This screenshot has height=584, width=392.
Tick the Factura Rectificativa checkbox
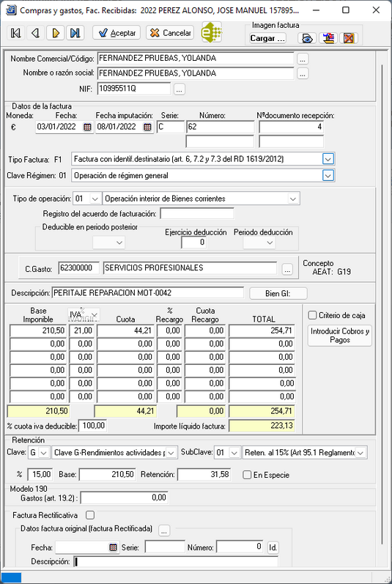pos(89,515)
